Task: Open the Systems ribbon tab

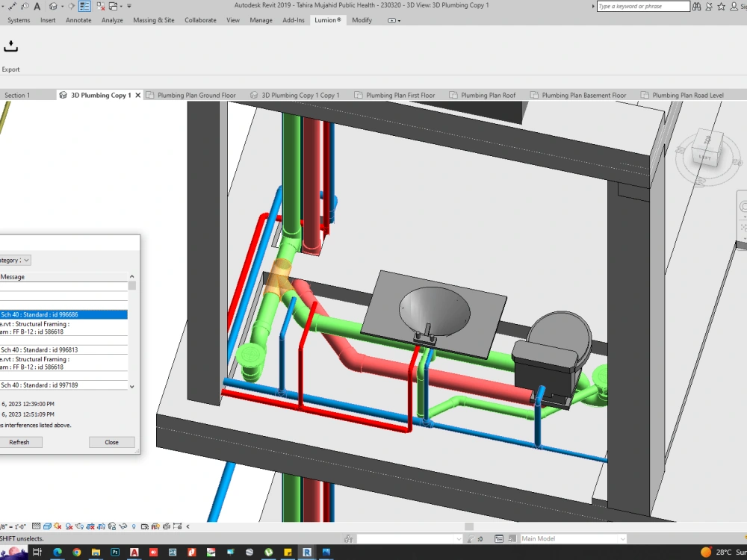Action: click(x=19, y=20)
